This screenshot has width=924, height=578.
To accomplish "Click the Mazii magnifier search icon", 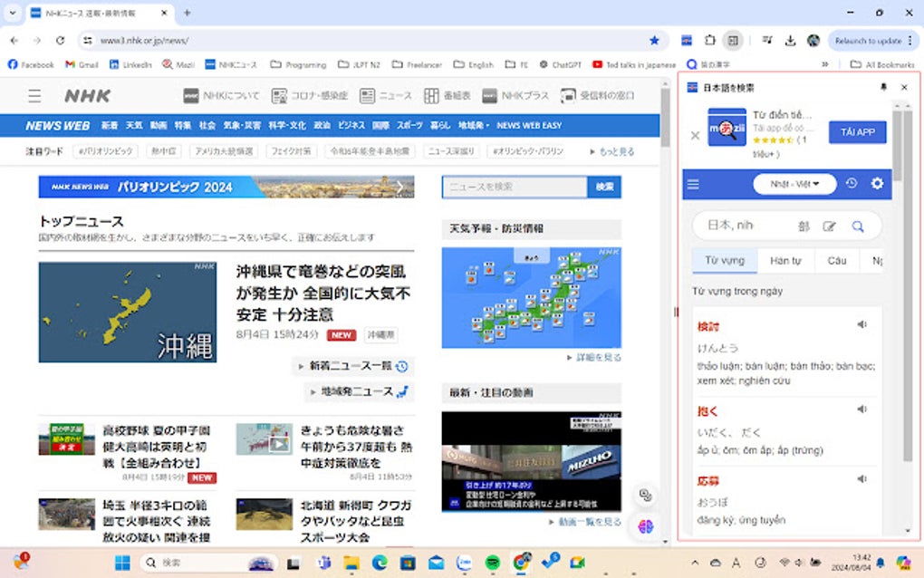I will pyautogui.click(x=857, y=224).
